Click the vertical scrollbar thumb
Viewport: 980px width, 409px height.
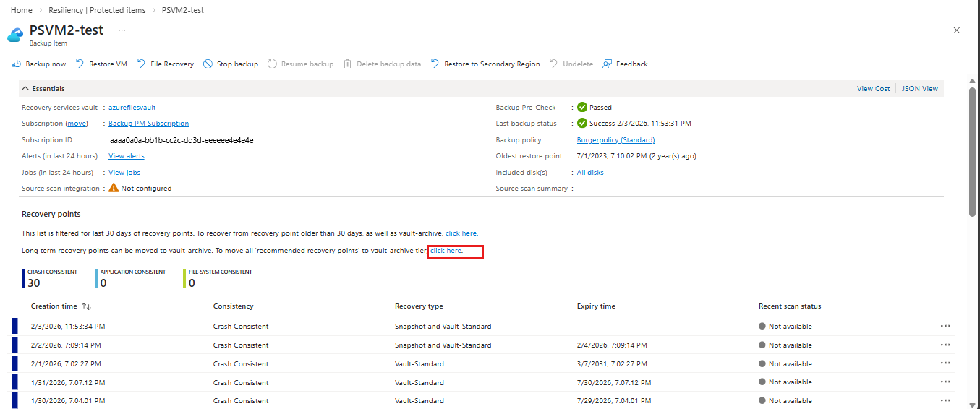coord(972,152)
